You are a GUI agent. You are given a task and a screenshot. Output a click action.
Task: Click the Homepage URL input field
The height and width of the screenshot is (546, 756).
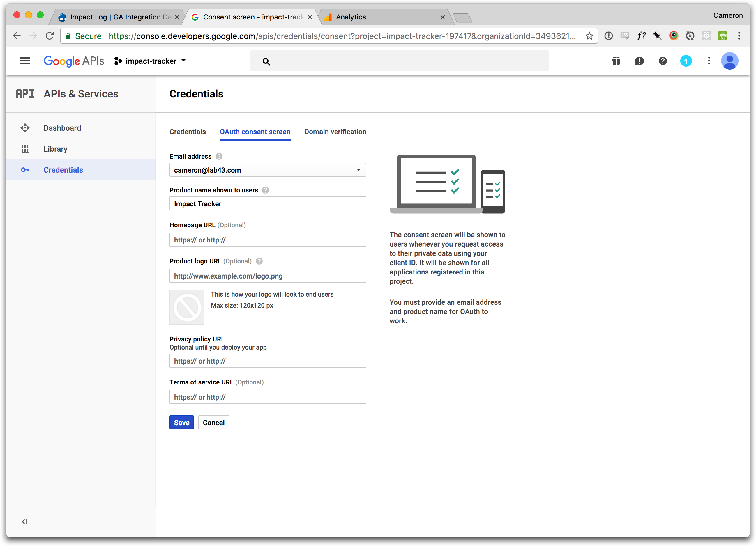point(268,240)
